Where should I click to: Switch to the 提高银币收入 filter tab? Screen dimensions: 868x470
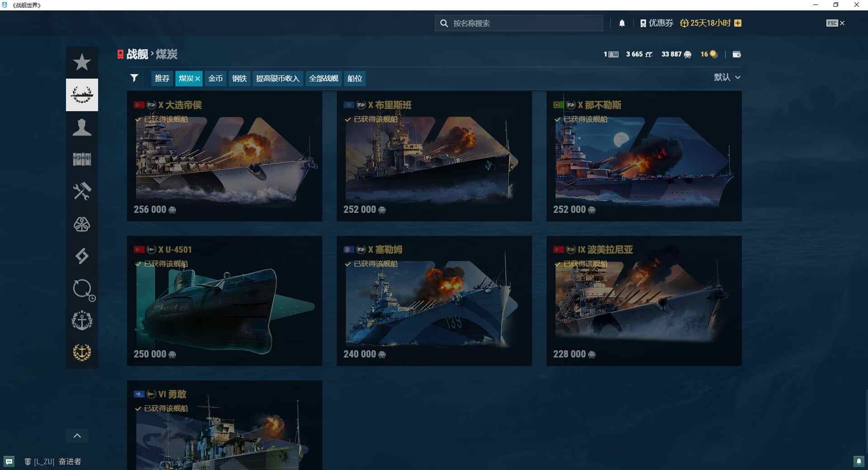(278, 78)
